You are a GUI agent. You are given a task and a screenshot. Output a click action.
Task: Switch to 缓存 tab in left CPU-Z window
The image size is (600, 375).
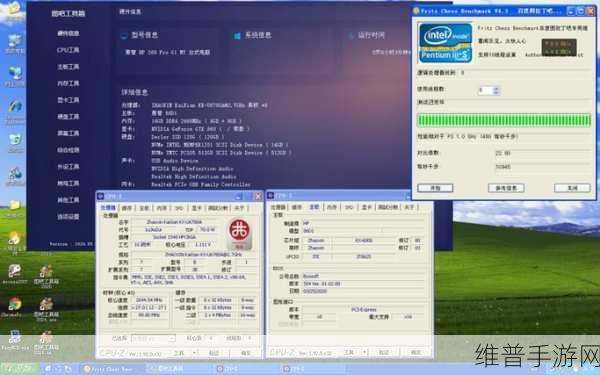coord(127,208)
